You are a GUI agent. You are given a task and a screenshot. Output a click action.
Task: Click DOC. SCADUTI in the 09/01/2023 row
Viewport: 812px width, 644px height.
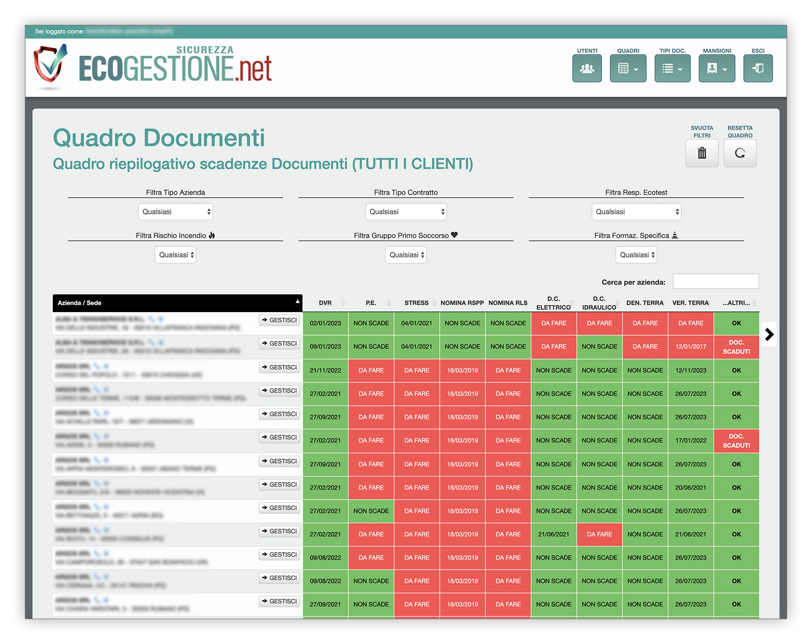click(736, 347)
